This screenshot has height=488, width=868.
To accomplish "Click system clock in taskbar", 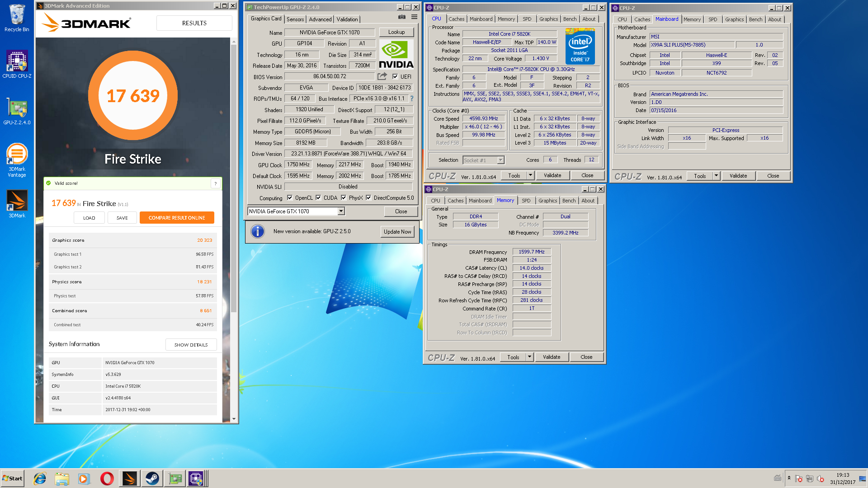I will pos(843,479).
